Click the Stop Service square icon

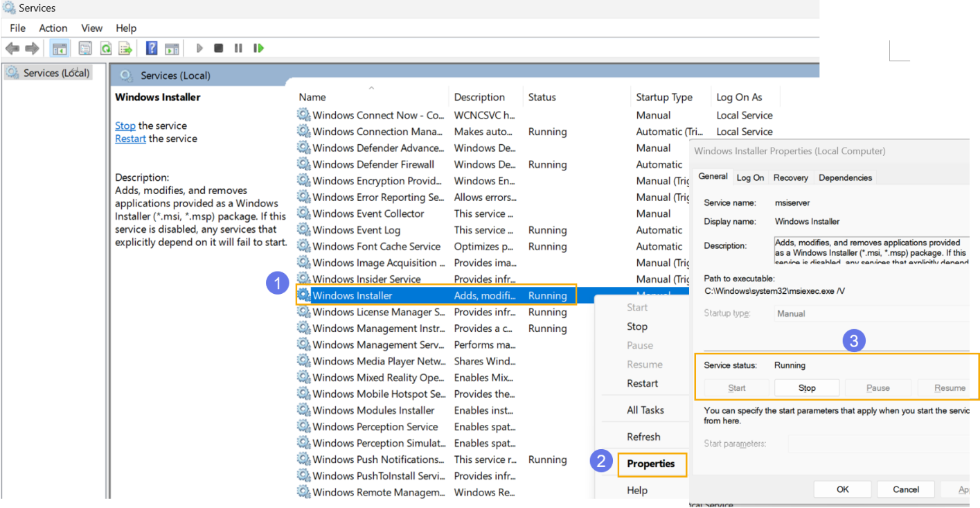point(219,49)
